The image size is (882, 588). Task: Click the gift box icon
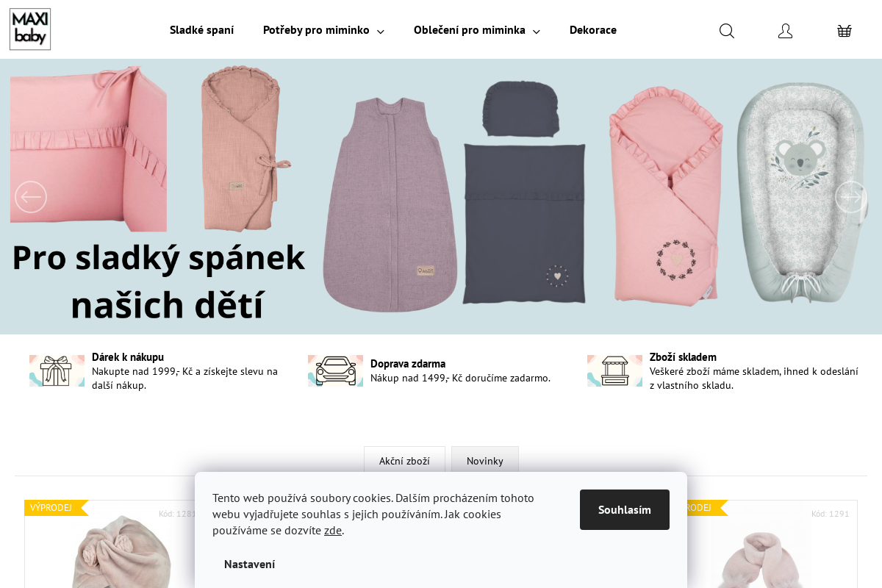coord(57,370)
